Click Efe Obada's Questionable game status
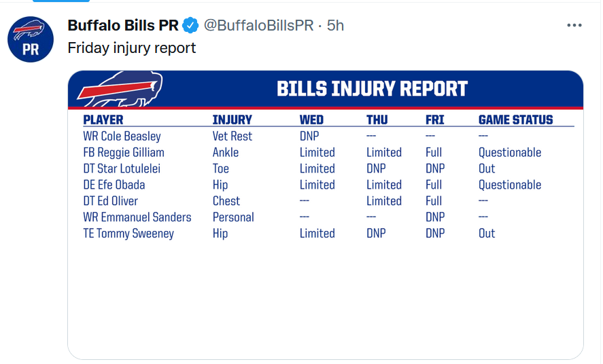The height and width of the screenshot is (364, 603). pyautogui.click(x=510, y=185)
